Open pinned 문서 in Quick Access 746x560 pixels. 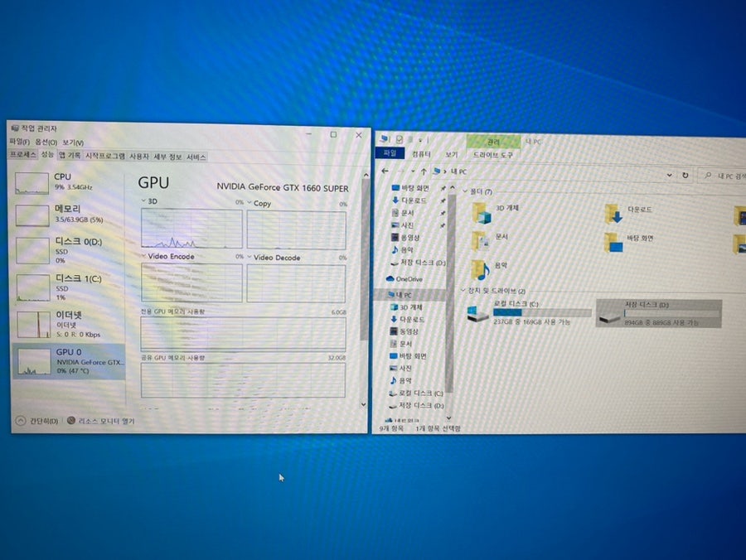click(403, 213)
